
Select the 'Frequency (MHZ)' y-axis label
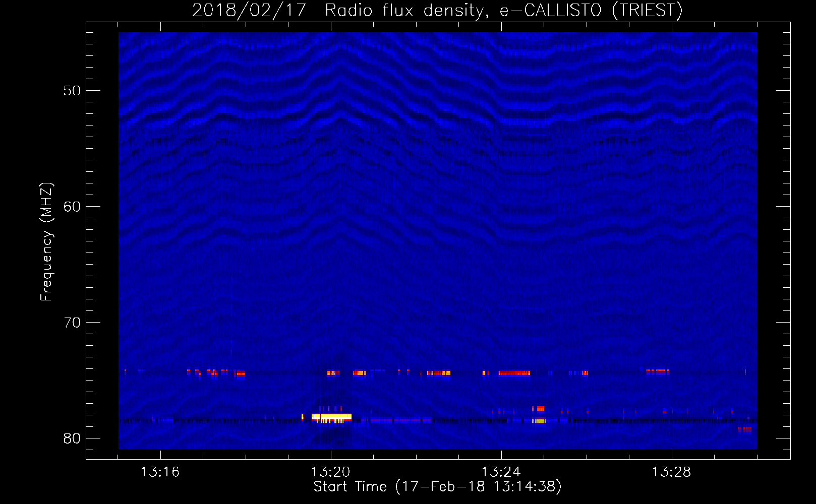[x=46, y=242]
